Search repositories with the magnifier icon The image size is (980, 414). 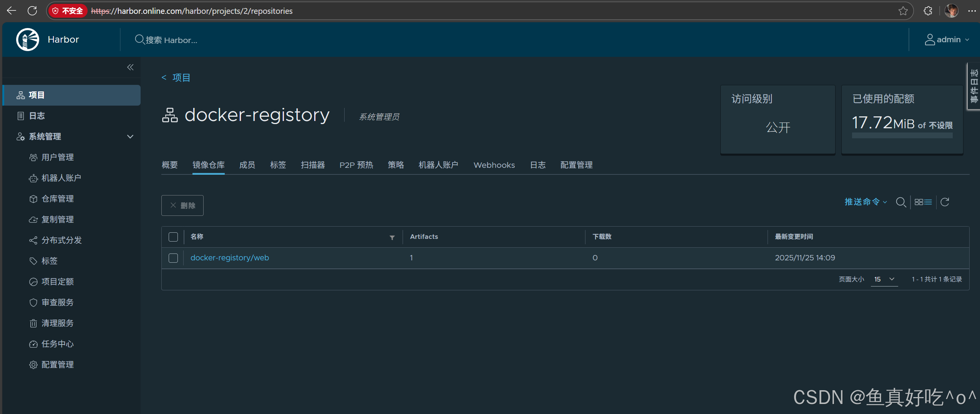900,202
